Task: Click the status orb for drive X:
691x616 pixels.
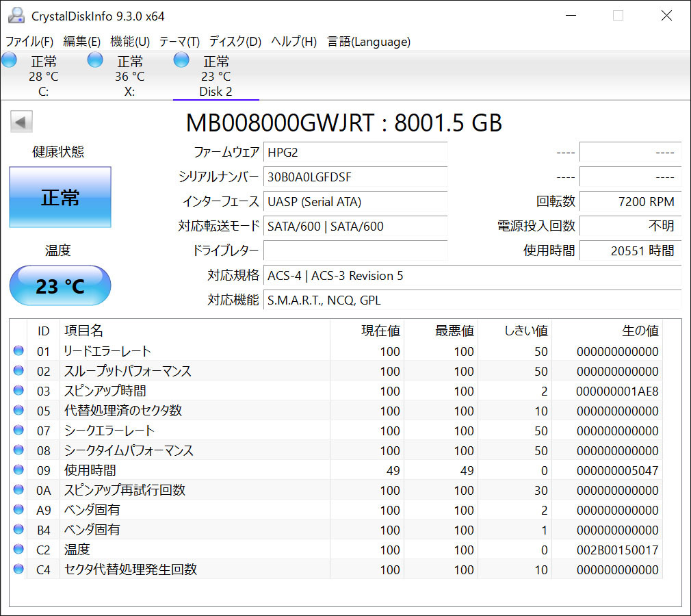Action: (95, 60)
